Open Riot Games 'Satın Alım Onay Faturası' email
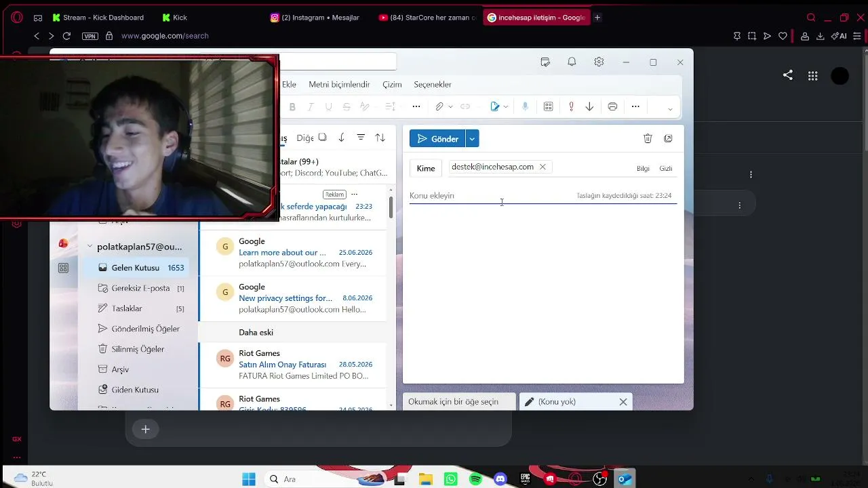This screenshot has height=488, width=868. (293, 365)
